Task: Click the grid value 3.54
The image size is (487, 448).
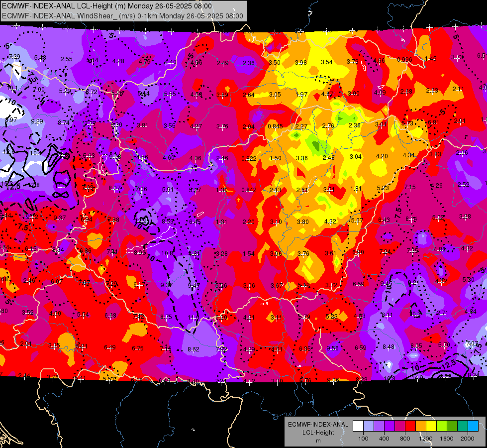Action: (x=327, y=62)
